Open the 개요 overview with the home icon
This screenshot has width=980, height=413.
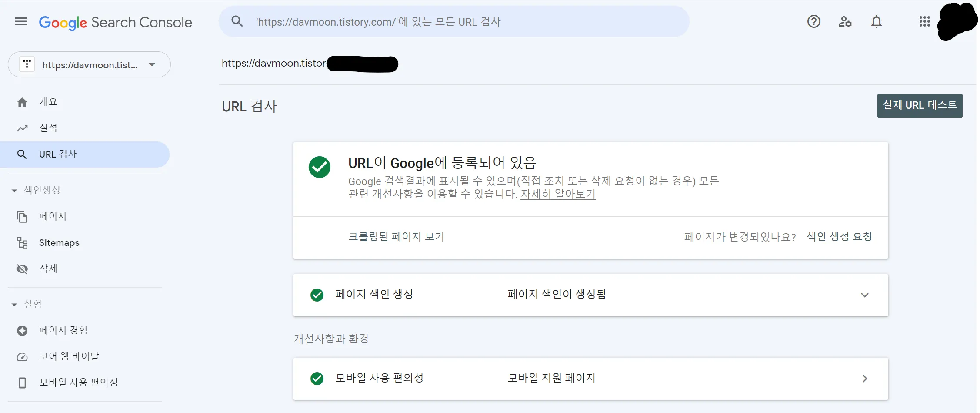point(22,101)
